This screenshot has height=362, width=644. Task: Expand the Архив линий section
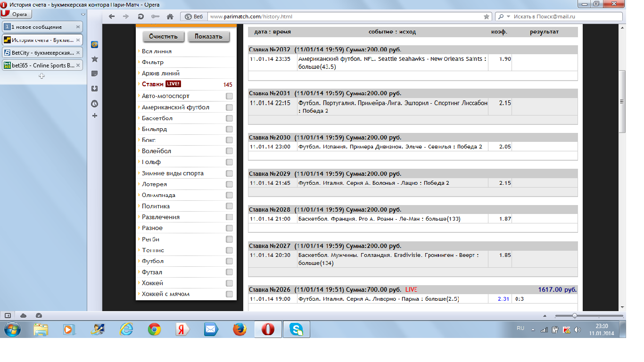pyautogui.click(x=160, y=74)
